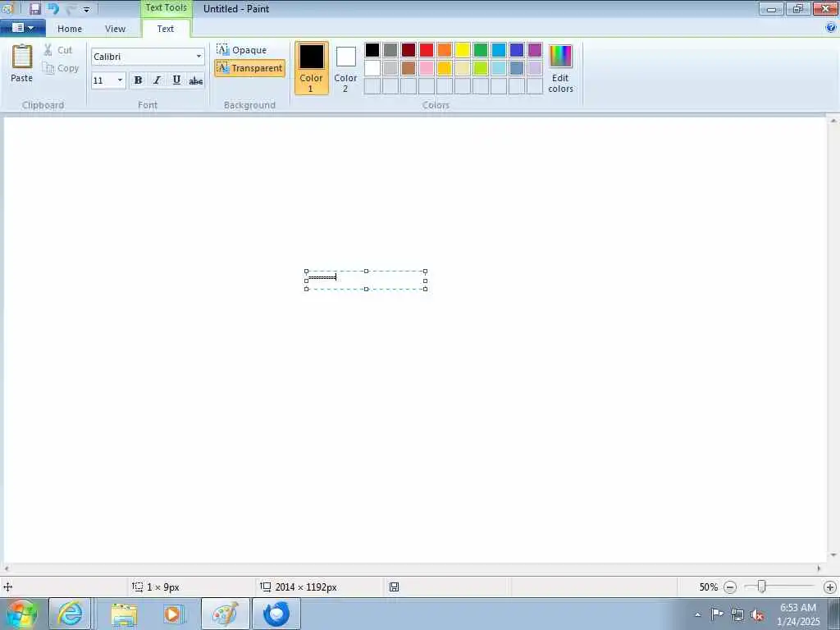Click the Text Tools contextual tab header
This screenshot has width=840, height=630.
[166, 8]
